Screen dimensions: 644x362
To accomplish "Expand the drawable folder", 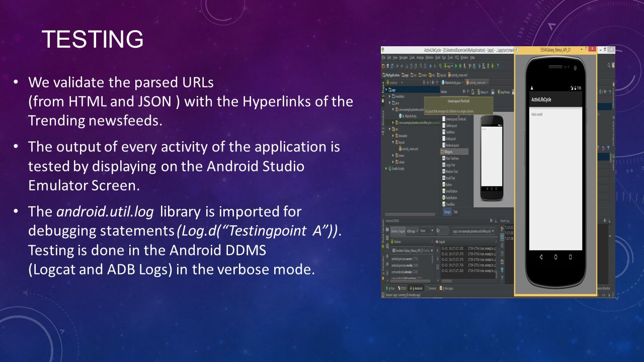I will (x=393, y=136).
